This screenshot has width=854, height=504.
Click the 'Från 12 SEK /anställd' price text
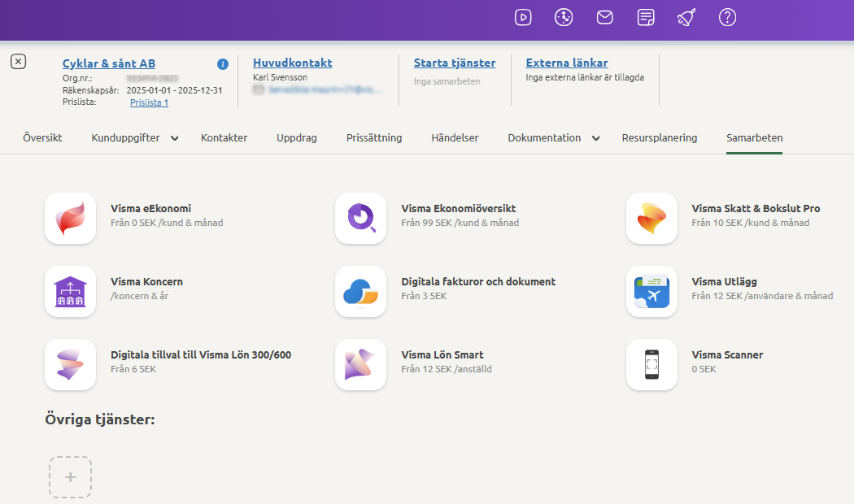(447, 369)
